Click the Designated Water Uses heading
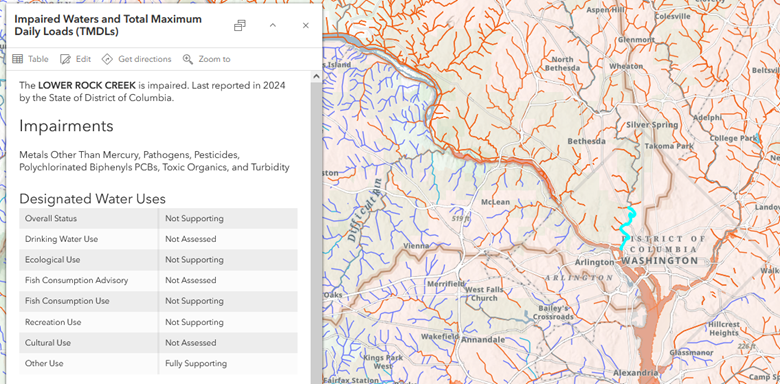 tap(93, 199)
